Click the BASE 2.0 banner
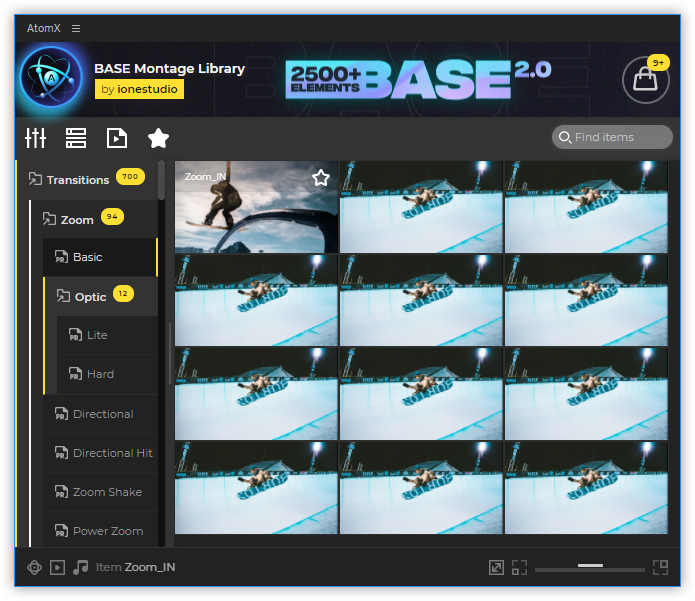 coord(418,79)
